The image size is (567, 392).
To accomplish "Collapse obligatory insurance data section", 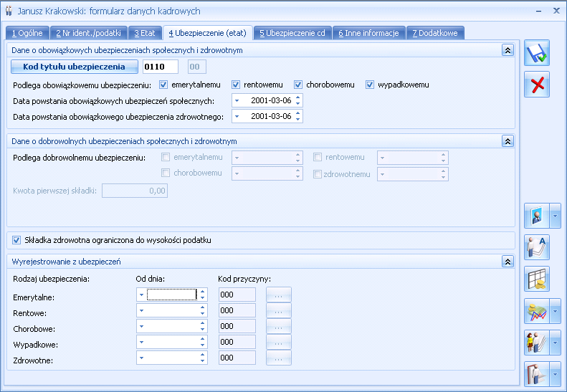I will [x=508, y=50].
